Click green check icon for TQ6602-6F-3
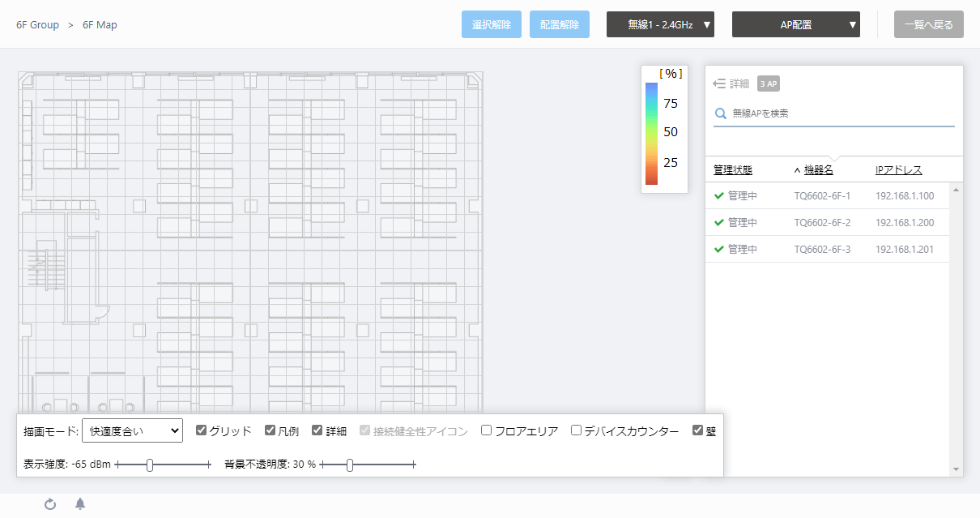The width and height of the screenshot is (980, 518). 718,249
